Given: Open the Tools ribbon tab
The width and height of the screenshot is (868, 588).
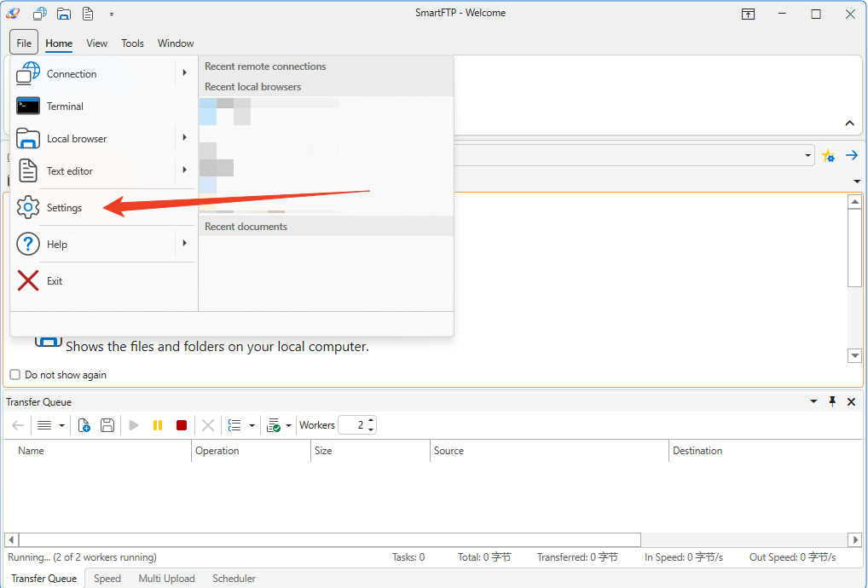Looking at the screenshot, I should click(132, 43).
